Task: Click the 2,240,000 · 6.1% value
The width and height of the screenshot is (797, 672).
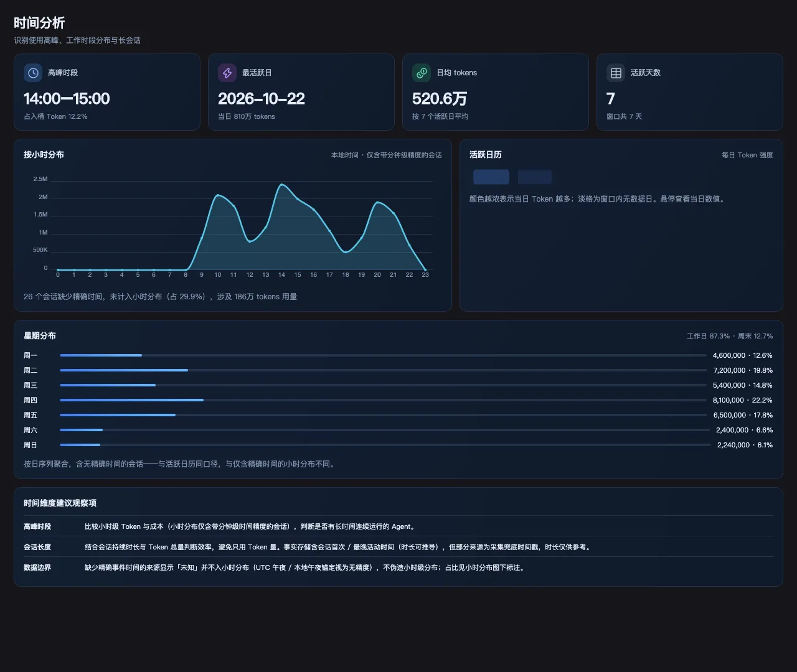Action: (745, 445)
